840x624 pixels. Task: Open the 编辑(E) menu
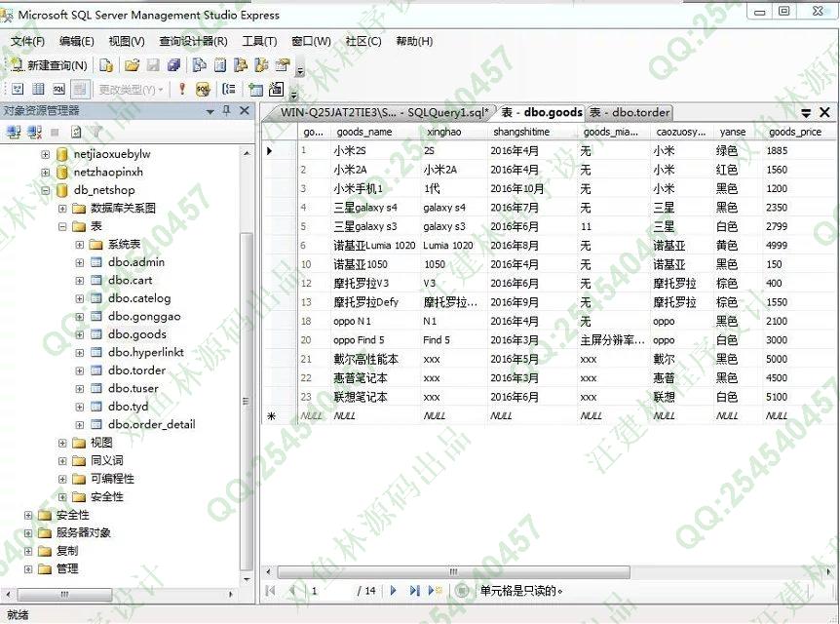[77, 41]
